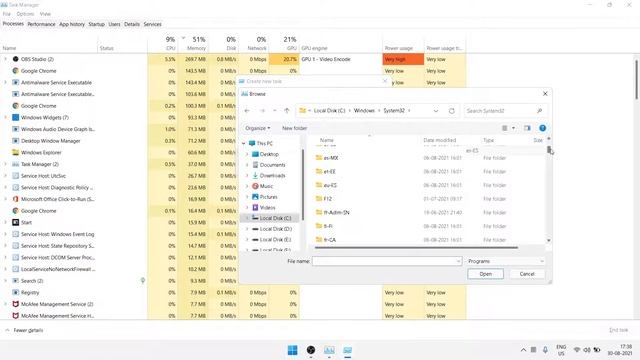Click the Start process icon in Task Manager list
The height and width of the screenshot is (360, 640).
tap(16, 222)
